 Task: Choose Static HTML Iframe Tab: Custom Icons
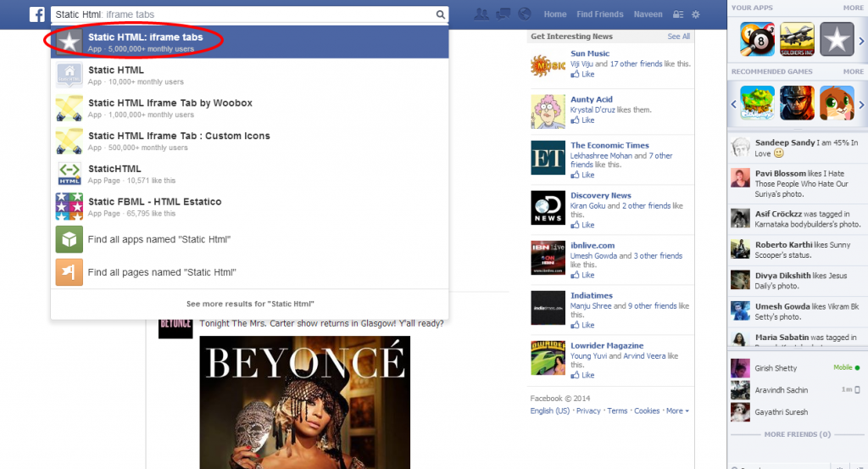[250, 141]
